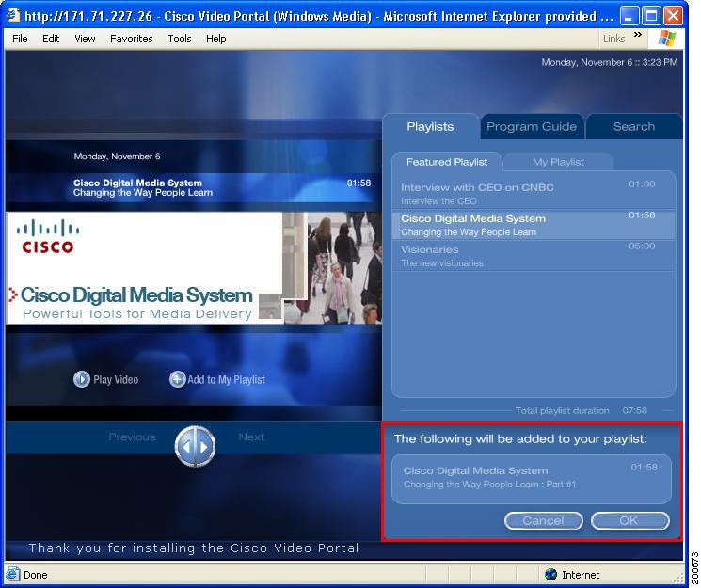701x588 pixels.
Task: Select the Visionaries playlist entry
Action: pos(533,256)
